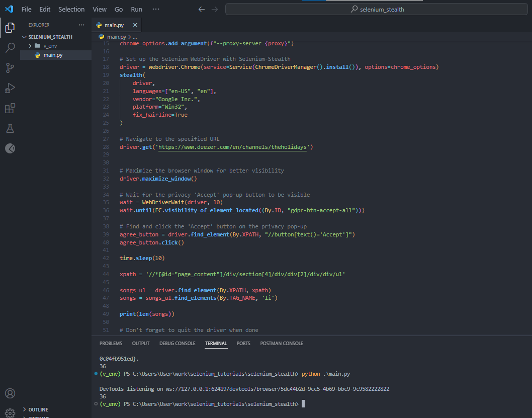Open the Run menu
The image size is (532, 418).
[x=136, y=9]
